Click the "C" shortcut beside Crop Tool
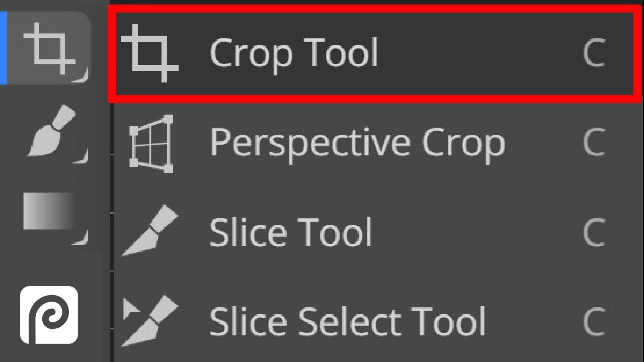Viewport: 644px width, 362px height. click(594, 53)
